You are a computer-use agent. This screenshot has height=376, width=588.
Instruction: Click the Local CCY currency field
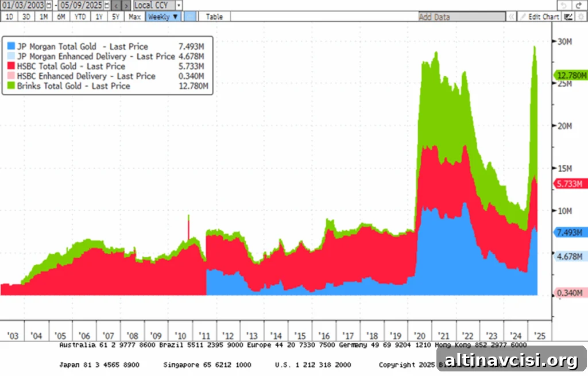click(x=154, y=5)
